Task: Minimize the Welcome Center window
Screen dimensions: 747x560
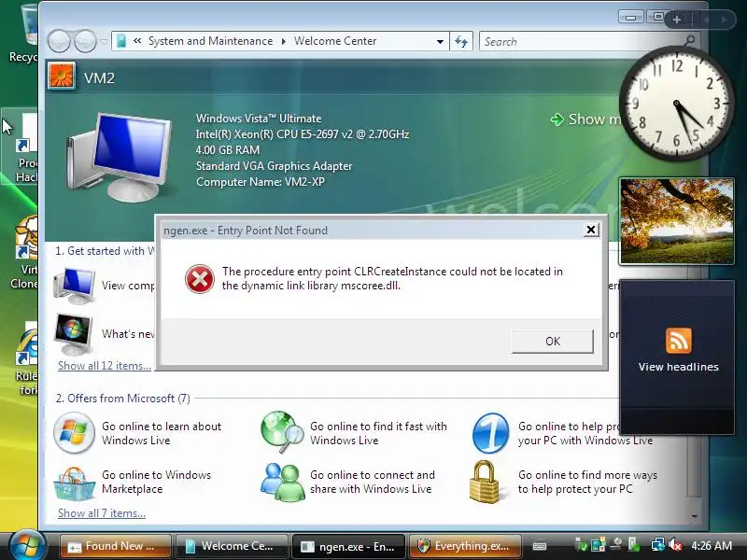Action: [631, 17]
